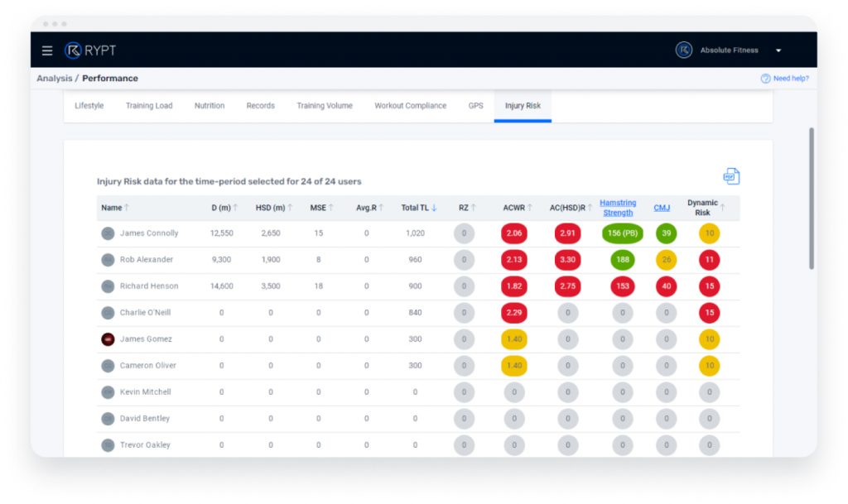Sort by ACWR column arrow
The height and width of the screenshot is (504, 848).
point(530,208)
